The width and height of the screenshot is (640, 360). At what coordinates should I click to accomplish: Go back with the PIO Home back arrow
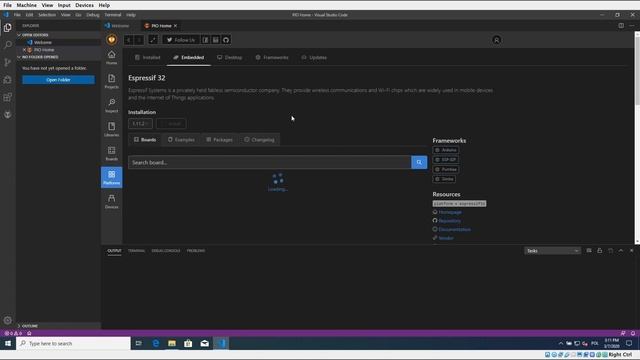coord(129,40)
